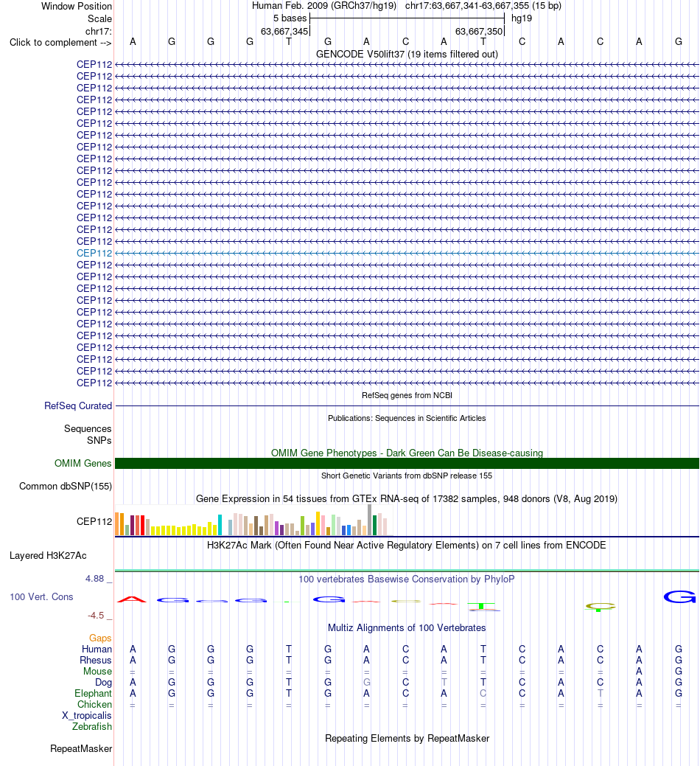
Task: Open the GENCODE V50lift37 track title
Action: coord(407,55)
